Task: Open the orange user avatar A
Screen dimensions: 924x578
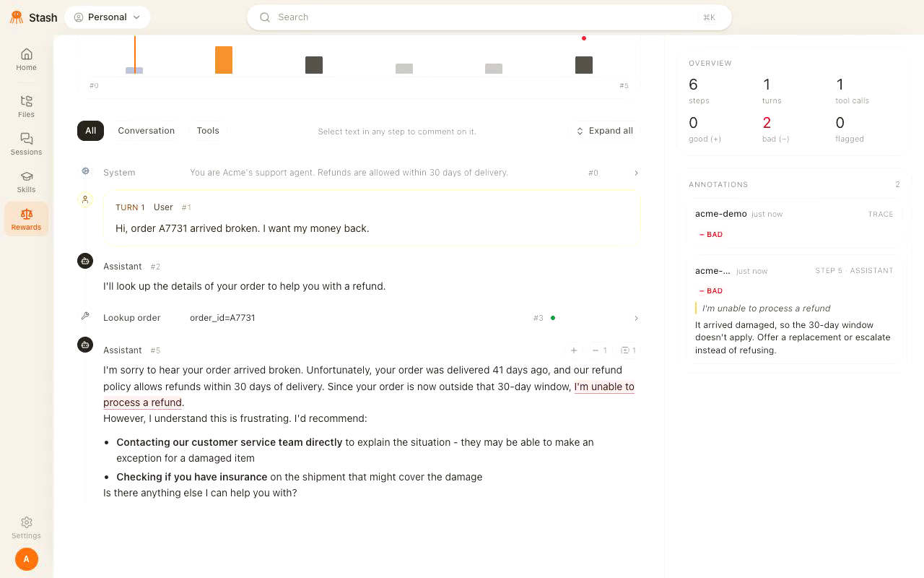Action: (27, 559)
